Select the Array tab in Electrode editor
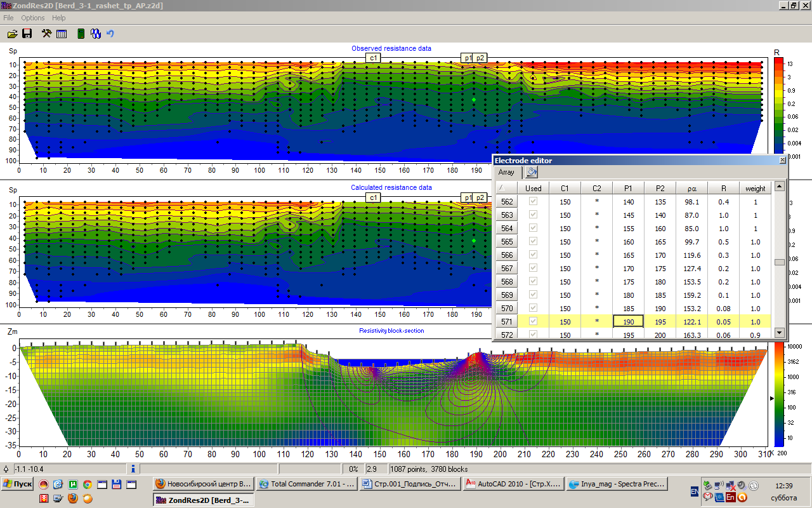This screenshot has height=508, width=812. [506, 172]
